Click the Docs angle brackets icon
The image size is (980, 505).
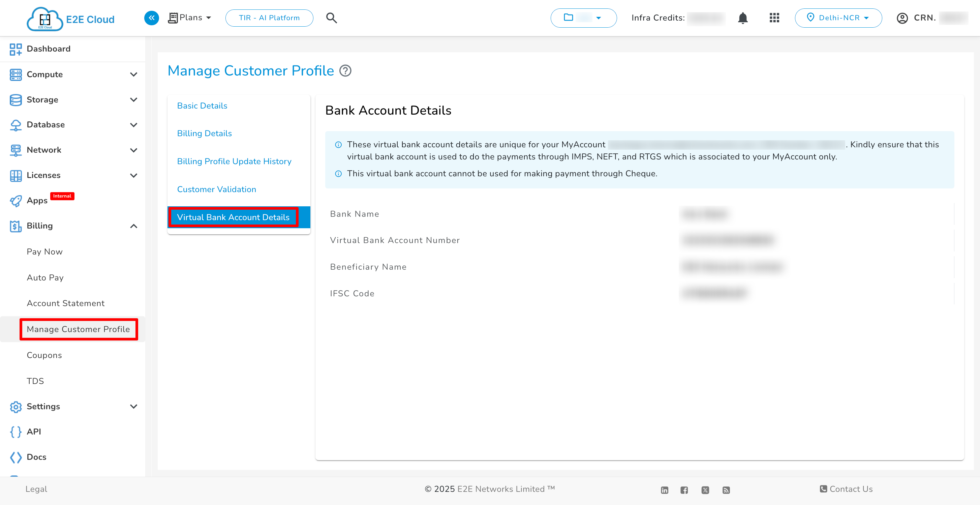(16, 457)
